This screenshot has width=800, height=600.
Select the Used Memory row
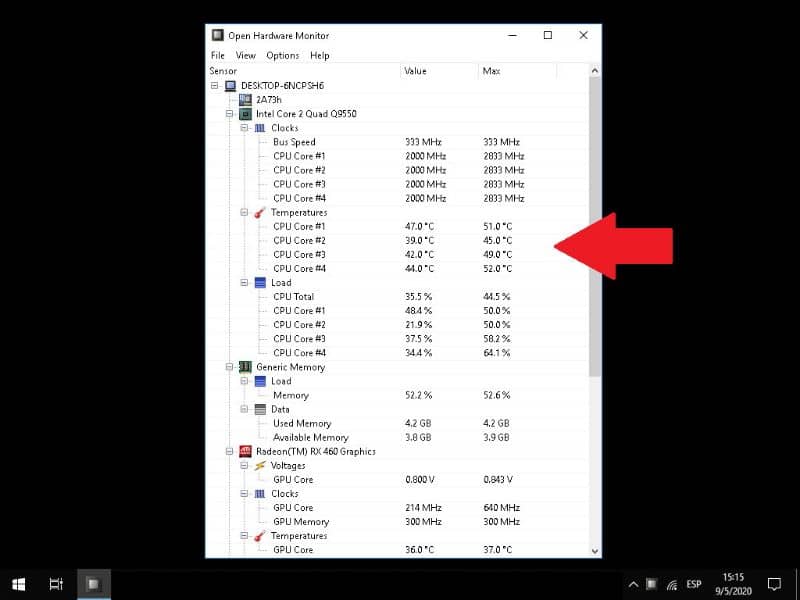397,423
